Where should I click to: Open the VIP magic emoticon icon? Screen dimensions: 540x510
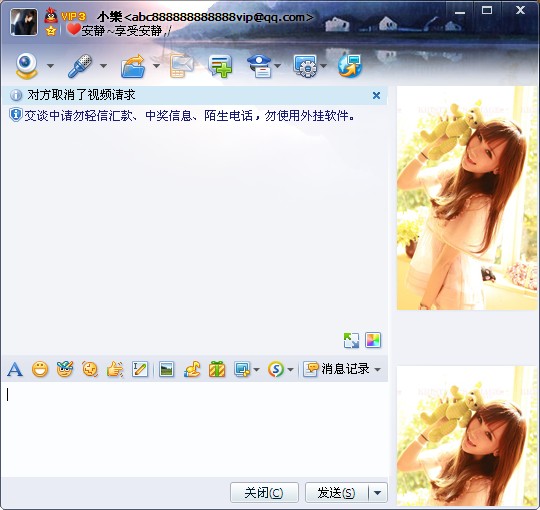pos(65,369)
